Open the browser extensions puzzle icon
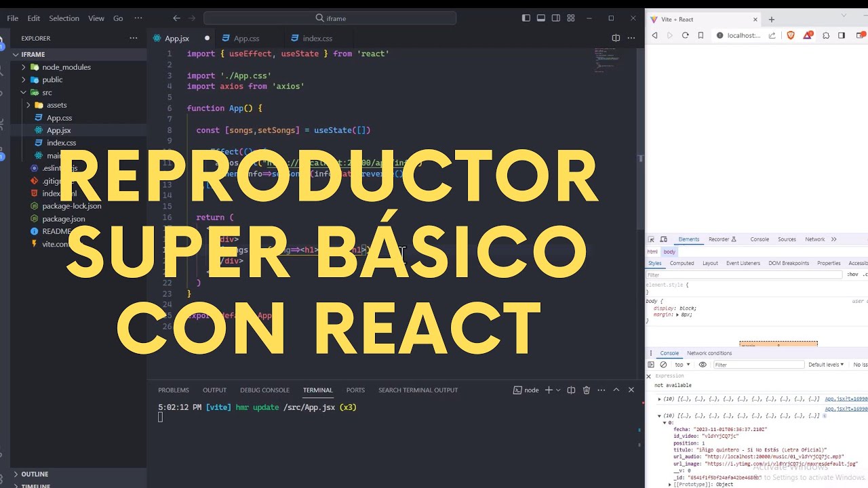The image size is (868, 488). [x=825, y=35]
